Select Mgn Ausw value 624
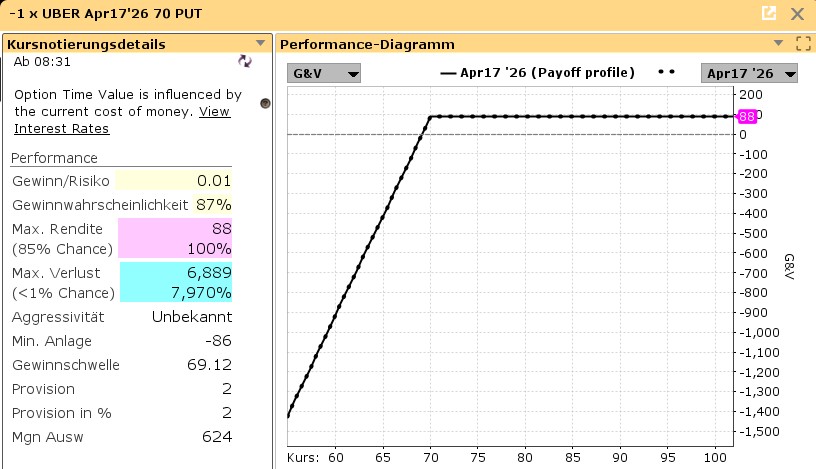This screenshot has height=469, width=816. (x=217, y=437)
